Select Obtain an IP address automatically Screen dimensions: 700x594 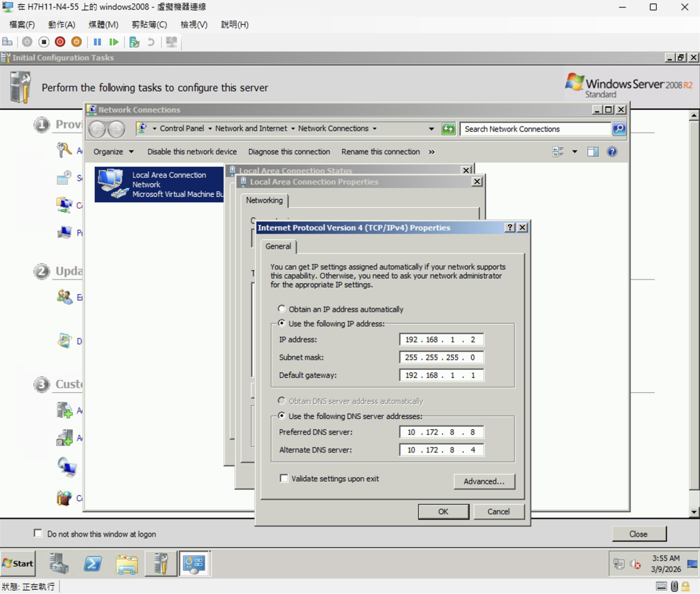tap(282, 309)
